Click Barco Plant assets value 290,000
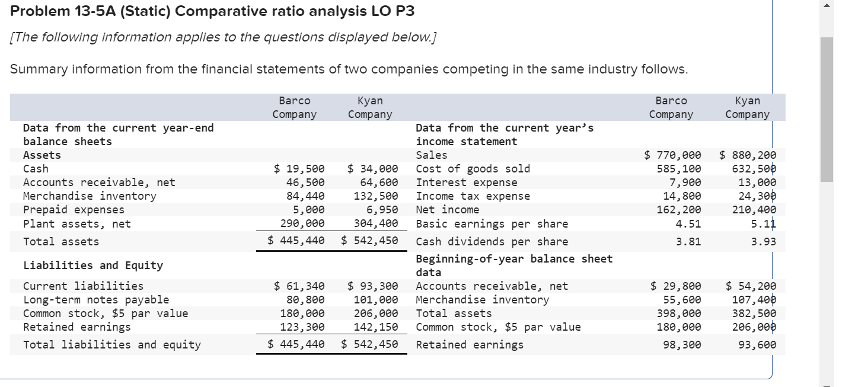The image size is (868, 387). point(302,224)
